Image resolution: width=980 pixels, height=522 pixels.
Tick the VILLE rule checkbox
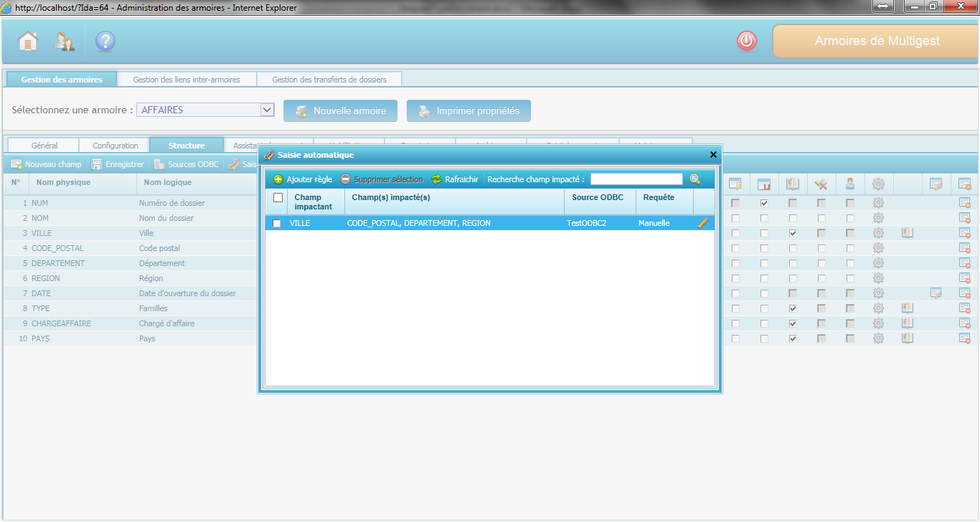277,224
